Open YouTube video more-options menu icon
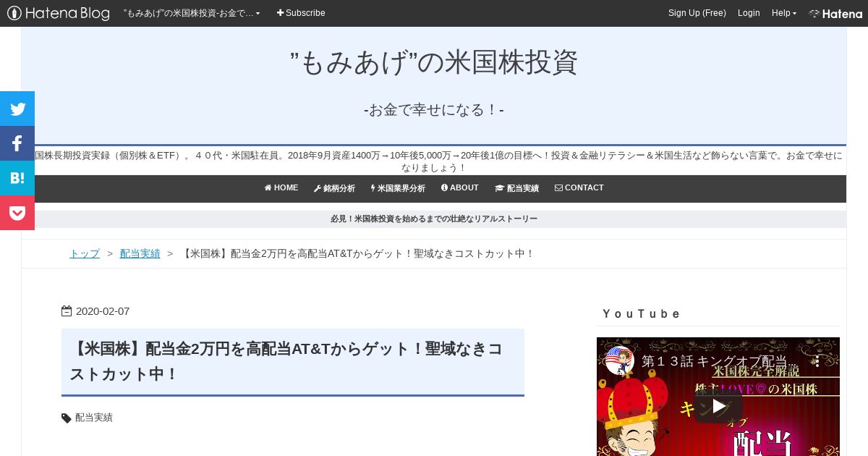This screenshot has width=868, height=456. 817,361
